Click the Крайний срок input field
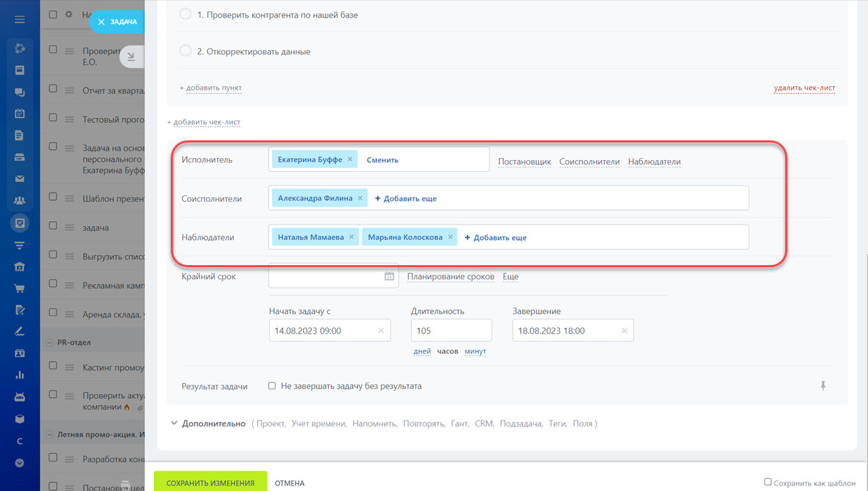 pyautogui.click(x=334, y=276)
